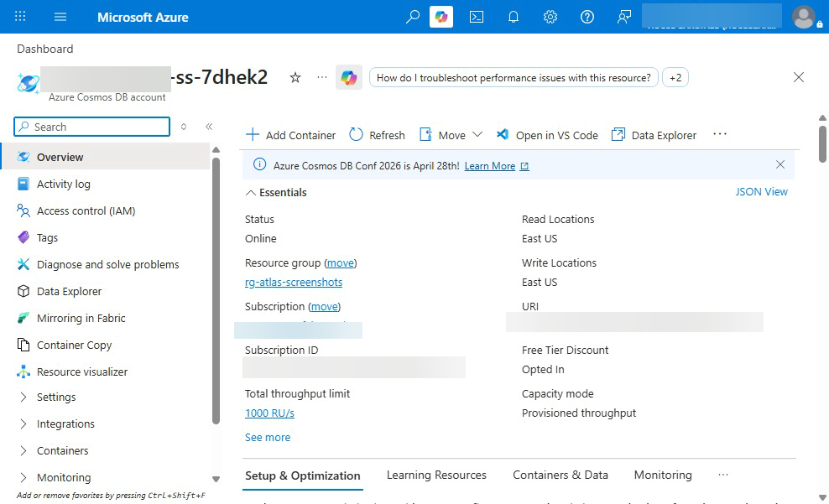
Task: Refresh the overview page
Action: 377,135
